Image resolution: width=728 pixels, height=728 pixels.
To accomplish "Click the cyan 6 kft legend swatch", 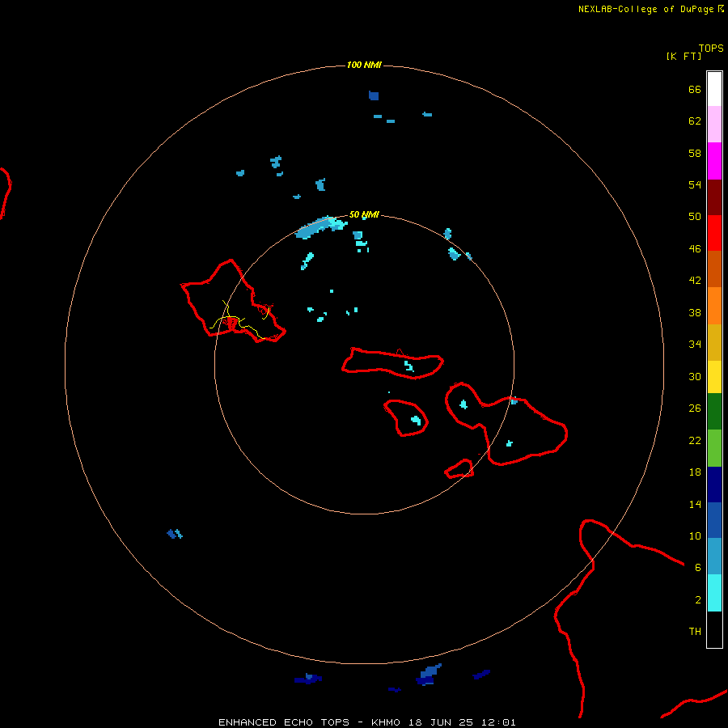I will pos(714,593).
